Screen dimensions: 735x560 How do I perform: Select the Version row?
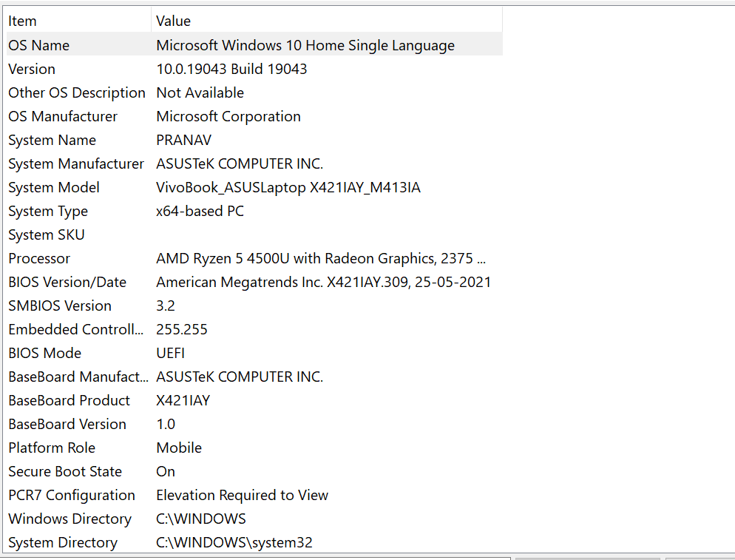click(32, 69)
